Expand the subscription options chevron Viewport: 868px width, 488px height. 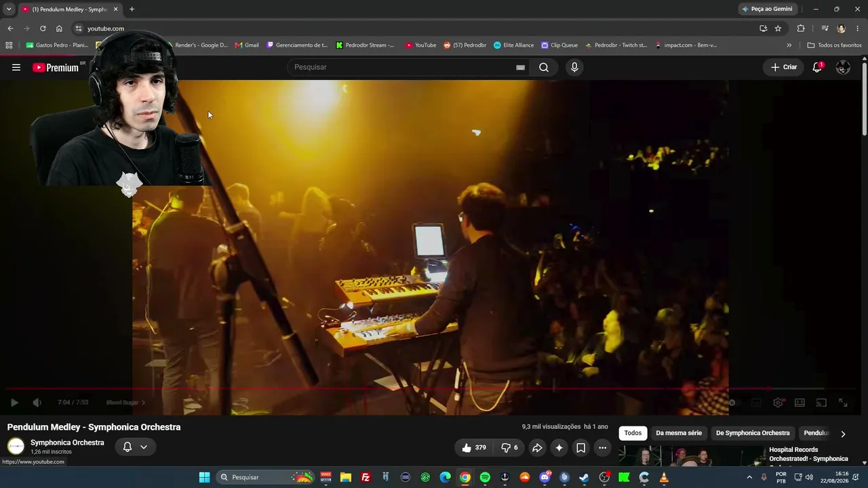pyautogui.click(x=144, y=447)
